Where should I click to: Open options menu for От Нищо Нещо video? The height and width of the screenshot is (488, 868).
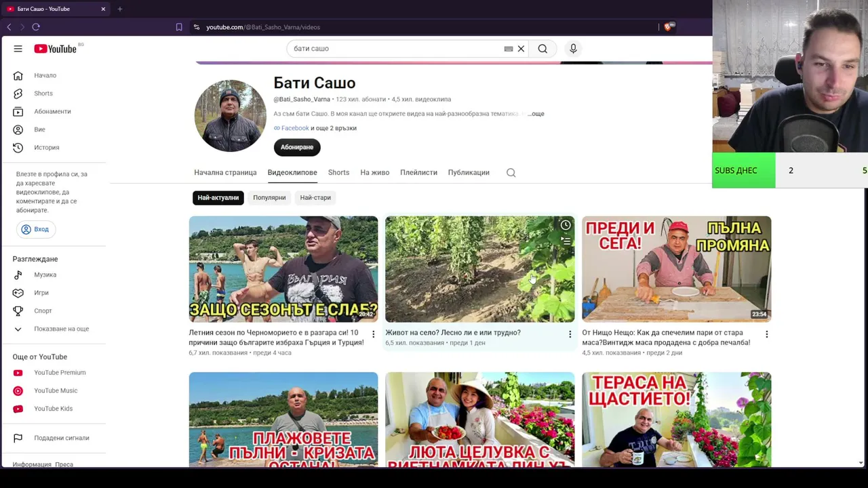click(x=766, y=334)
